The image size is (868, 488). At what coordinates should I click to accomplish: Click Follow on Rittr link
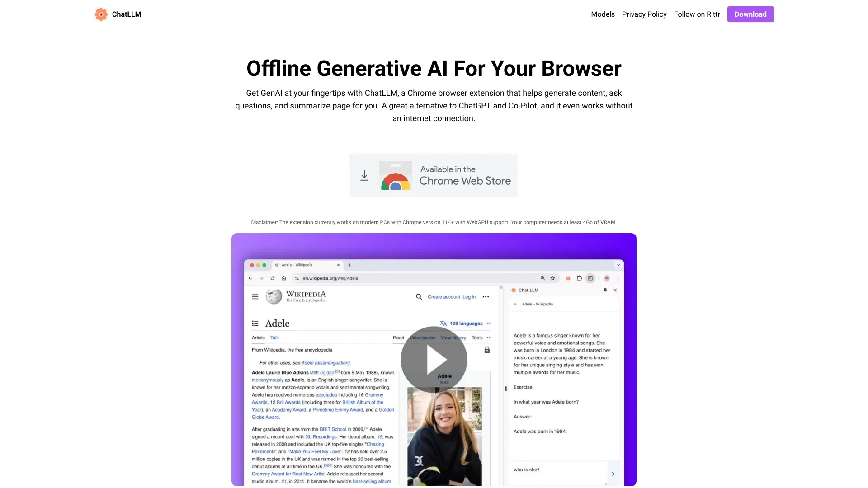click(x=697, y=14)
